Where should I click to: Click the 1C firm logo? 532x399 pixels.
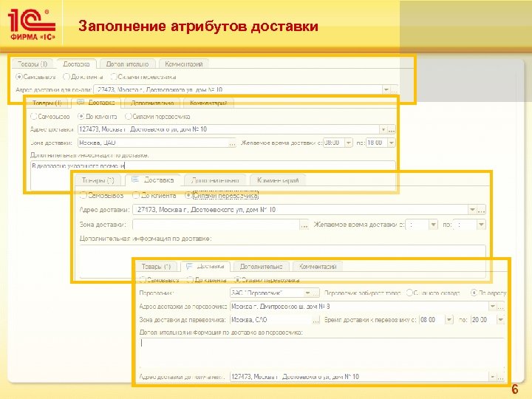[x=32, y=24]
